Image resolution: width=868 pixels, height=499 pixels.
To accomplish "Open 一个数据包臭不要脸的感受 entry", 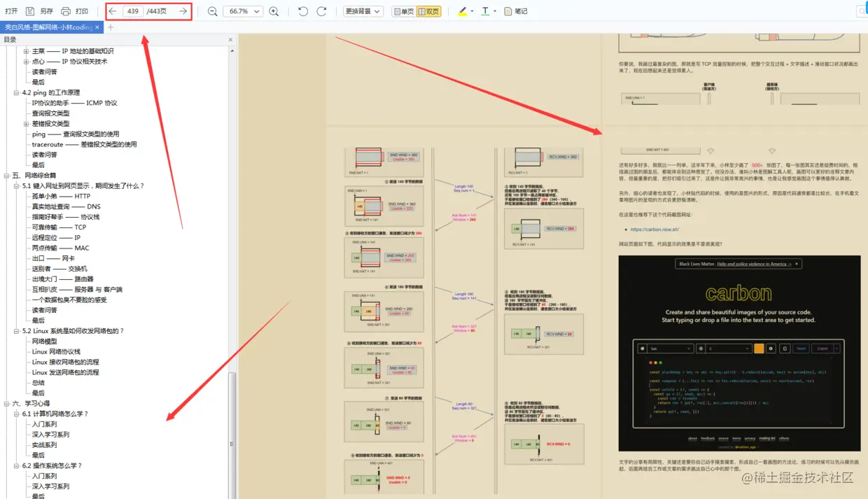I will (69, 300).
